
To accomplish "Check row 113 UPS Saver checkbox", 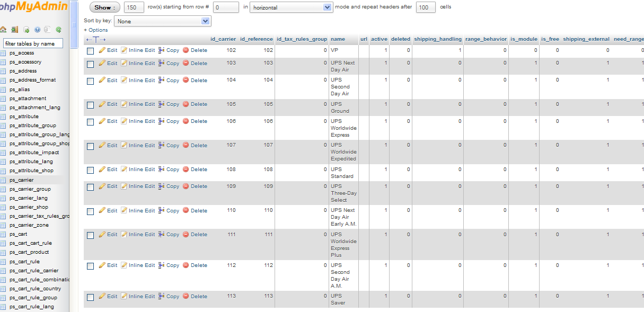I will pos(90,297).
